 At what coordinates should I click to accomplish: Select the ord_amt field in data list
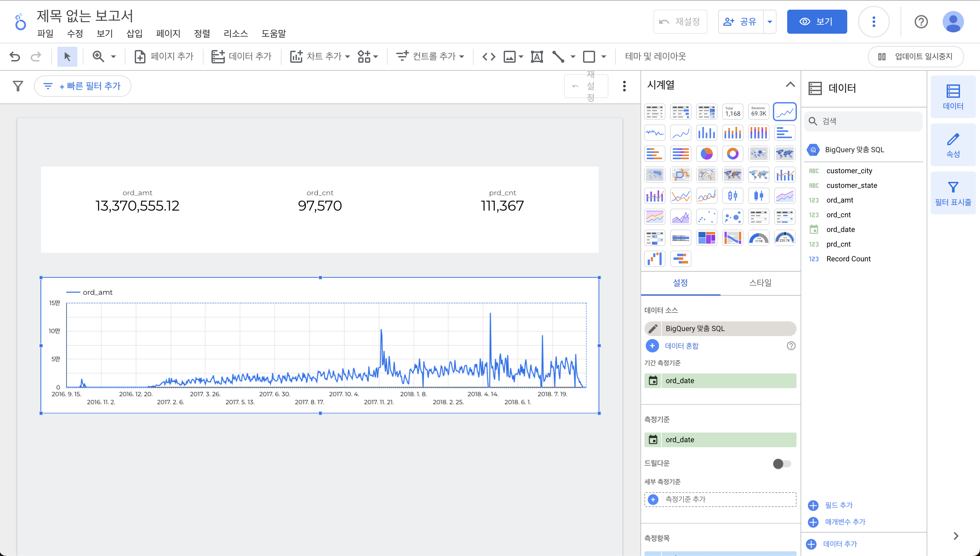[840, 200]
